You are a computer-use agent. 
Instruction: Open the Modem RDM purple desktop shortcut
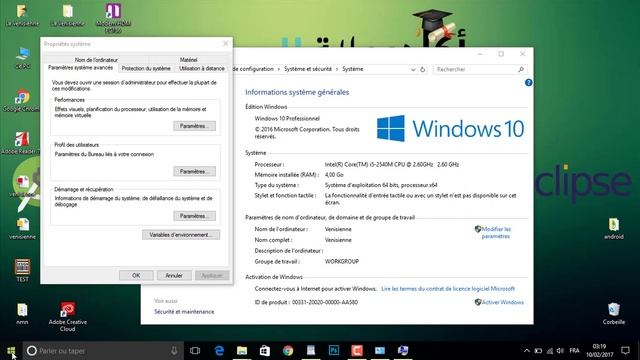tap(113, 17)
